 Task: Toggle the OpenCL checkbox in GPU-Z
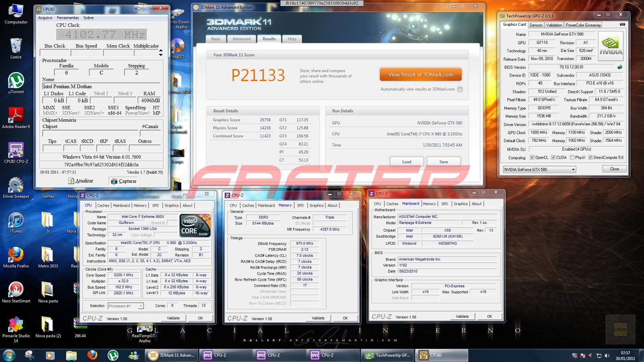pos(532,157)
